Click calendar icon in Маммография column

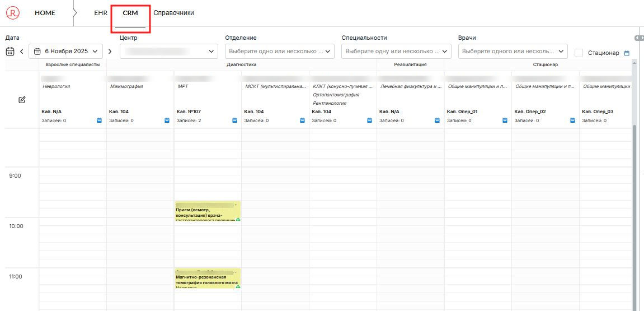tap(167, 120)
